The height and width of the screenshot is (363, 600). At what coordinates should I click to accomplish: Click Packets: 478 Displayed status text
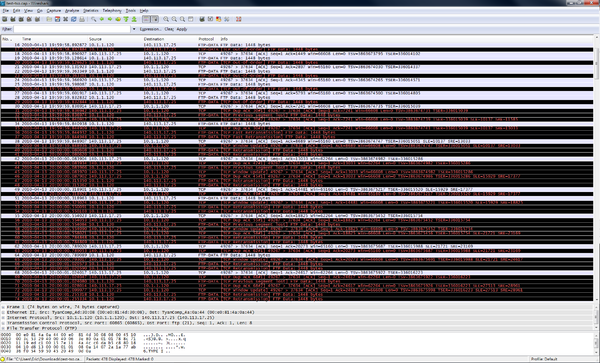pos(120,359)
